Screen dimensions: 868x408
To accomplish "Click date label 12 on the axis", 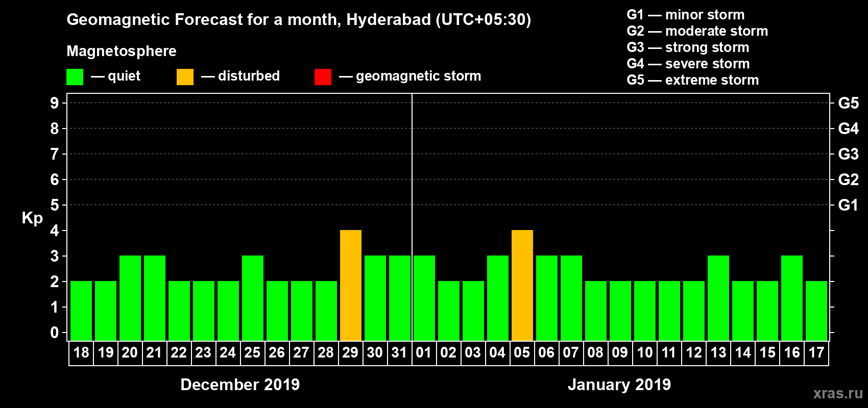I will tap(694, 352).
